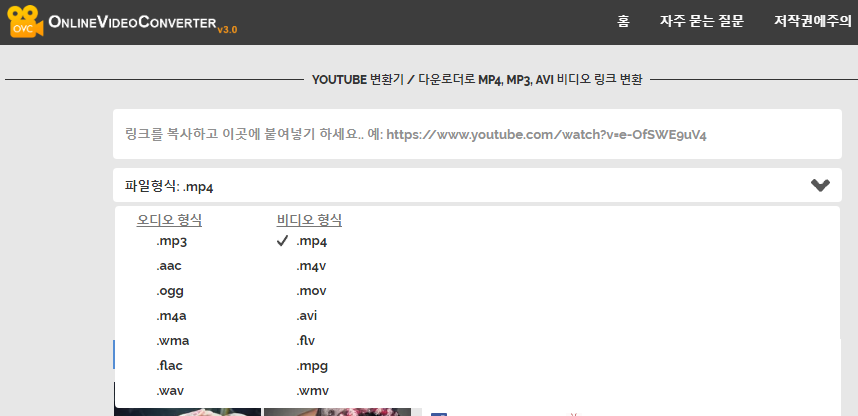Select the .mp3 audio format
This screenshot has width=858, height=416.
172,241
